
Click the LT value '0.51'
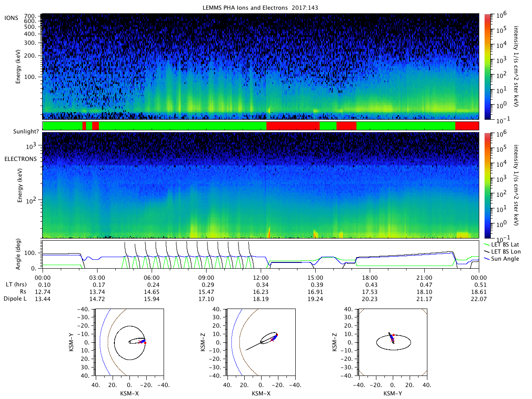point(479,285)
